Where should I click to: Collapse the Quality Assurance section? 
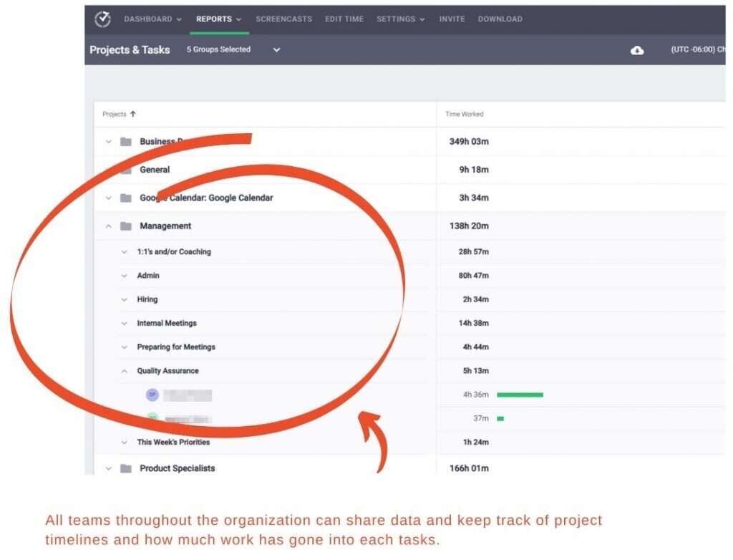point(124,371)
